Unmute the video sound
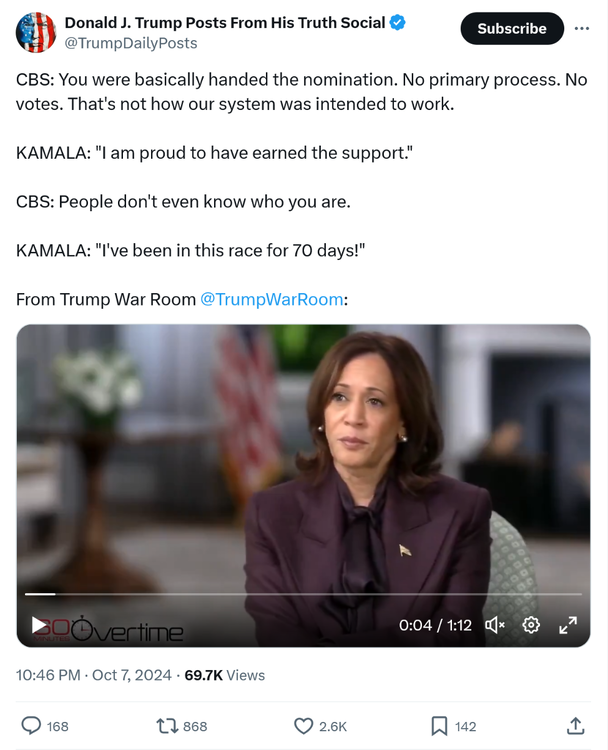 pyautogui.click(x=495, y=625)
